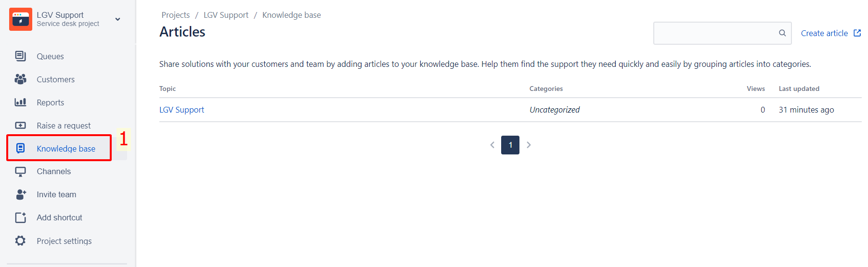The width and height of the screenshot is (868, 267).
Task: Go to previous page of articles
Action: tap(492, 145)
